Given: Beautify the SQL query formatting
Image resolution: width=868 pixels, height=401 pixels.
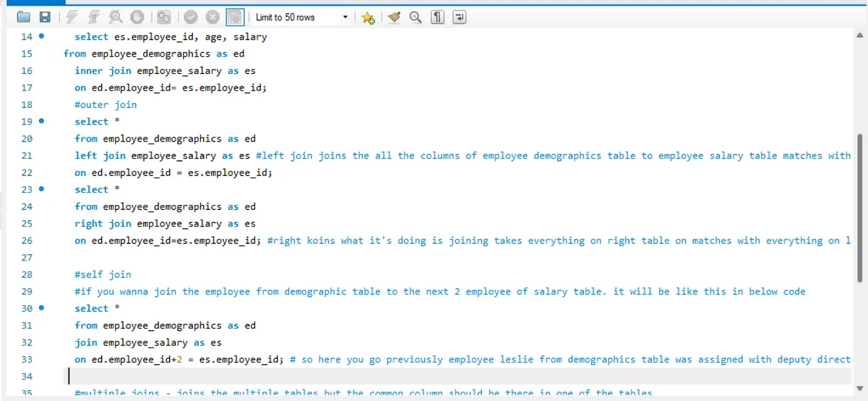Looking at the screenshot, I should [x=393, y=17].
